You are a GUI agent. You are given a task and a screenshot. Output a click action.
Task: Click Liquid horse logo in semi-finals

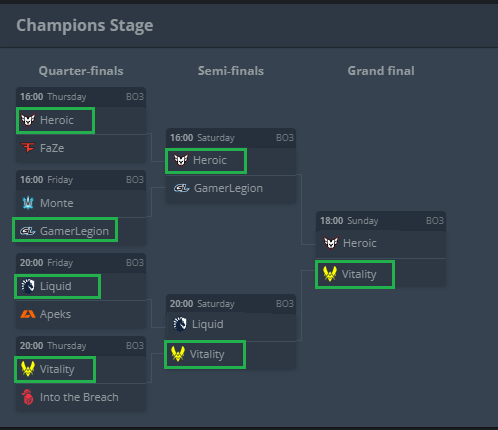click(180, 324)
